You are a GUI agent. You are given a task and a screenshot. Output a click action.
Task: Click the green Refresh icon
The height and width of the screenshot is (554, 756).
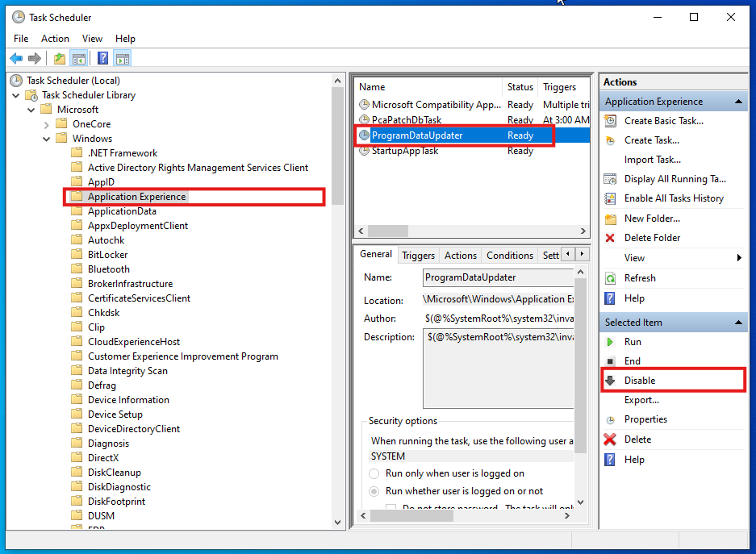611,278
